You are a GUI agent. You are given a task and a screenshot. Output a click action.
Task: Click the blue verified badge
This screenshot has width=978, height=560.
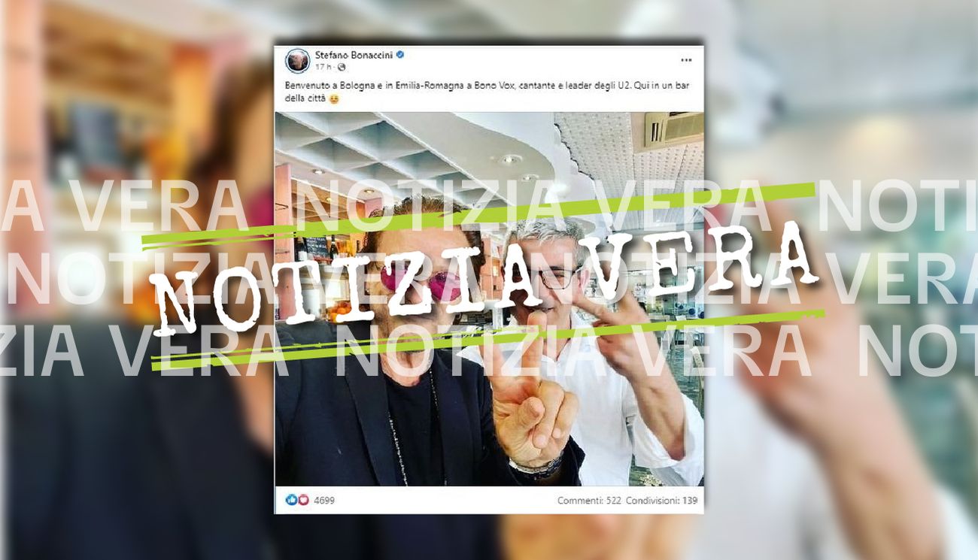[x=400, y=55]
